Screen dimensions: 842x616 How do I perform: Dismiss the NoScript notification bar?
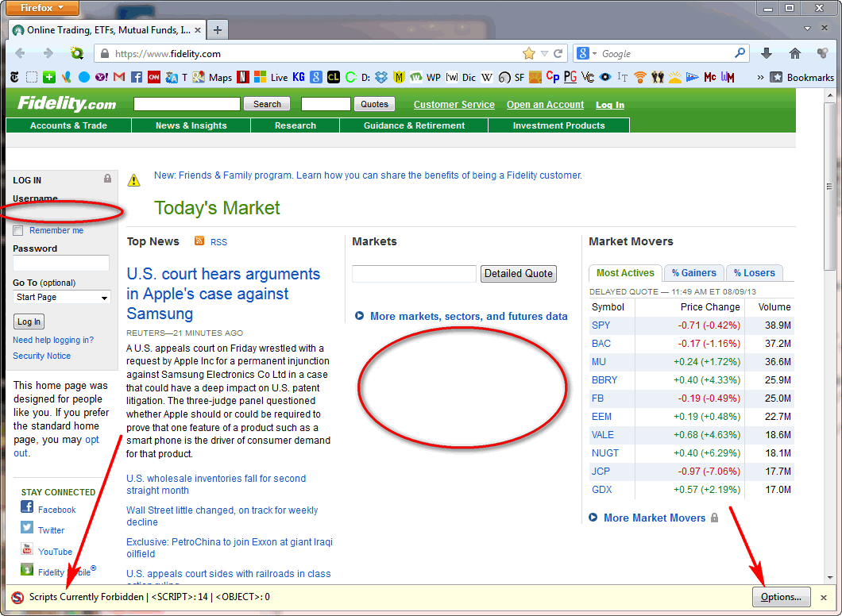click(823, 597)
